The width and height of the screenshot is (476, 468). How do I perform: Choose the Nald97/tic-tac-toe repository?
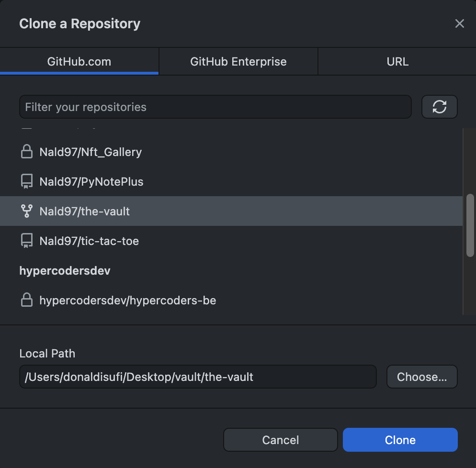89,241
